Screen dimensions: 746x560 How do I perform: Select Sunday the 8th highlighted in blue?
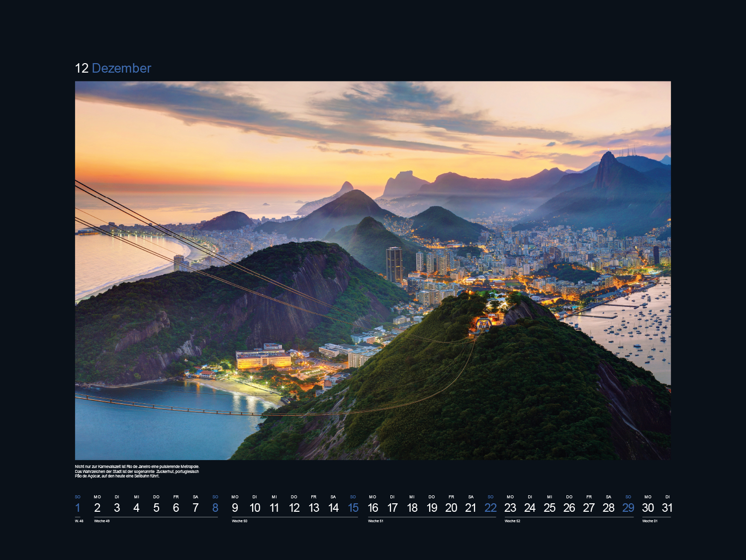click(x=215, y=508)
